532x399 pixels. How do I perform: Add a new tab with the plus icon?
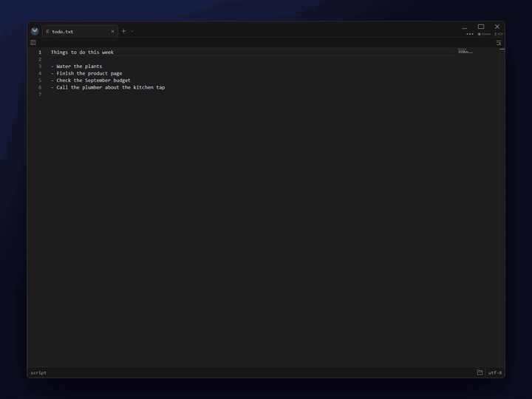(x=124, y=31)
